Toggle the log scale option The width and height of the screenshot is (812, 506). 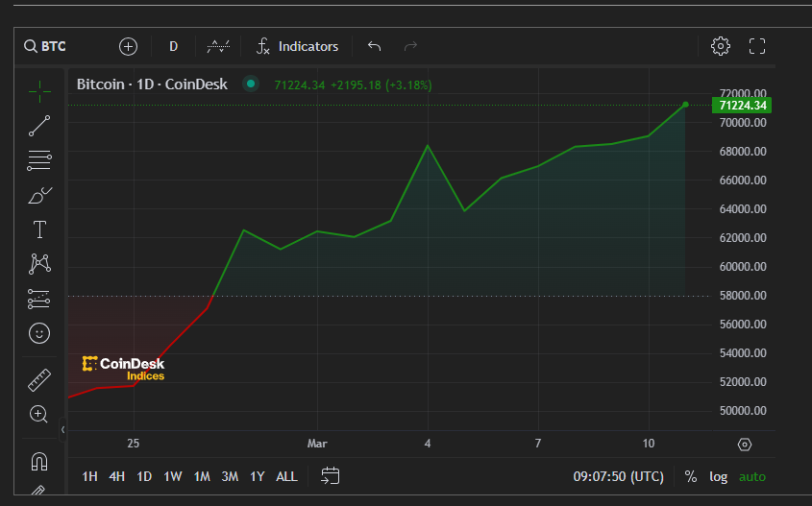(719, 476)
